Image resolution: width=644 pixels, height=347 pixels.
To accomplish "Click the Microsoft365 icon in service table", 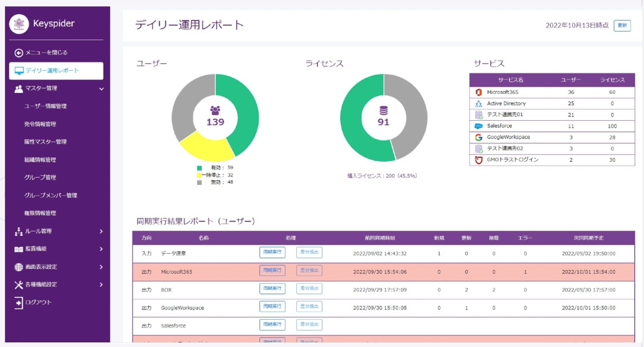I will point(479,92).
